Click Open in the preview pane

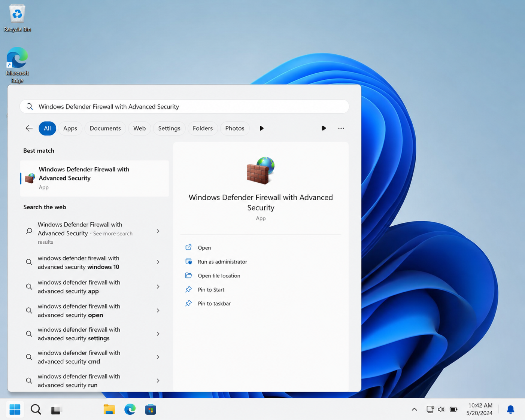pyautogui.click(x=204, y=248)
